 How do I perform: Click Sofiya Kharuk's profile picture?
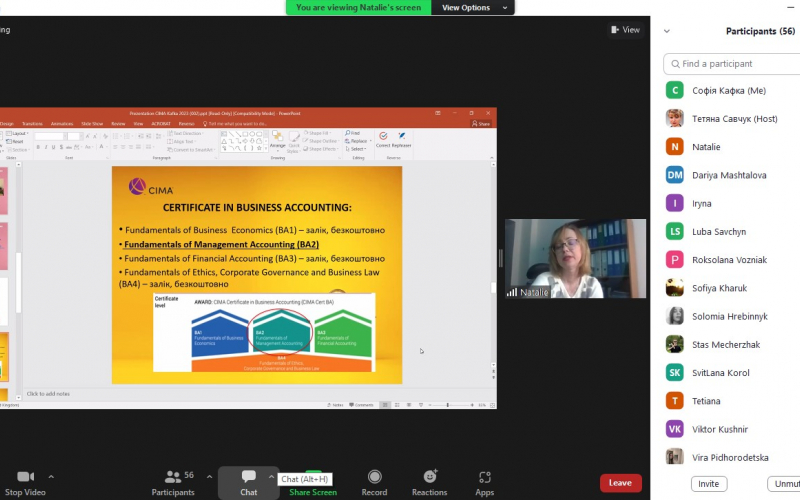tap(674, 288)
